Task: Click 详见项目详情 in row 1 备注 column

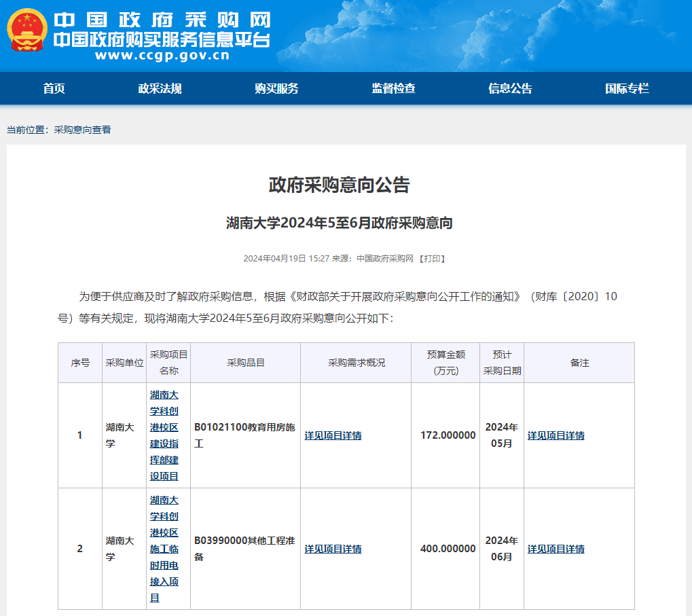Action: 556,435
